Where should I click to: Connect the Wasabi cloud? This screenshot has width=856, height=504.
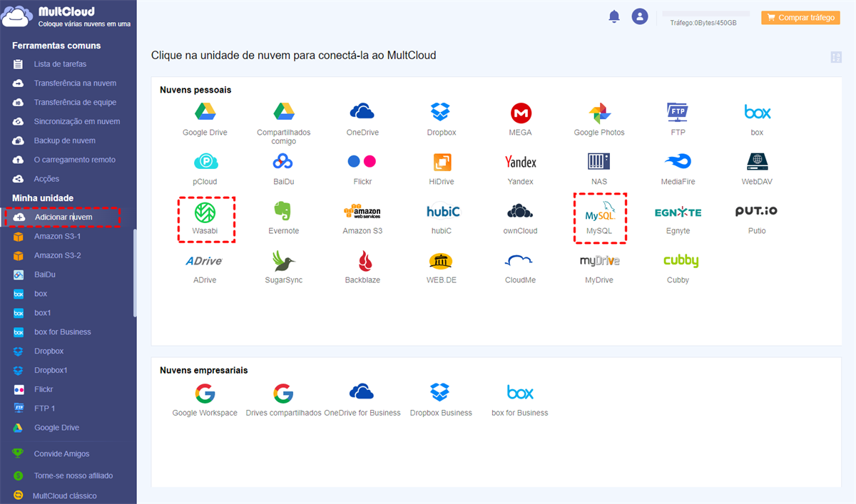point(205,212)
